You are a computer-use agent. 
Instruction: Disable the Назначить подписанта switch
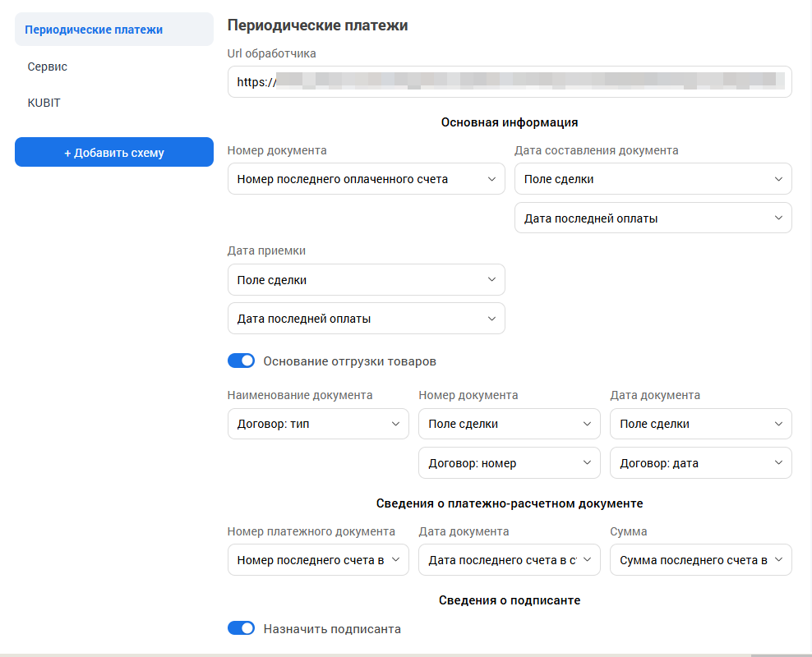coord(242,629)
